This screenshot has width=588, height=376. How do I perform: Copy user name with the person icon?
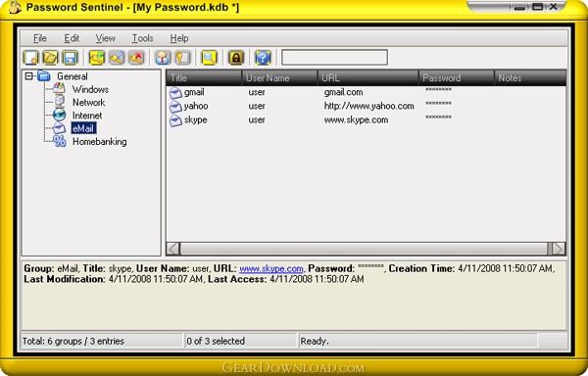163,58
